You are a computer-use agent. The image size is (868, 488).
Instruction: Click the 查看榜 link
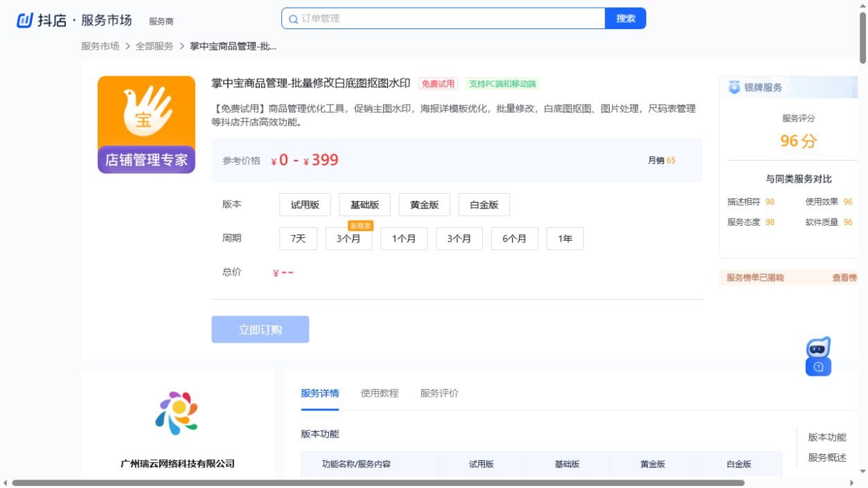[x=844, y=278]
